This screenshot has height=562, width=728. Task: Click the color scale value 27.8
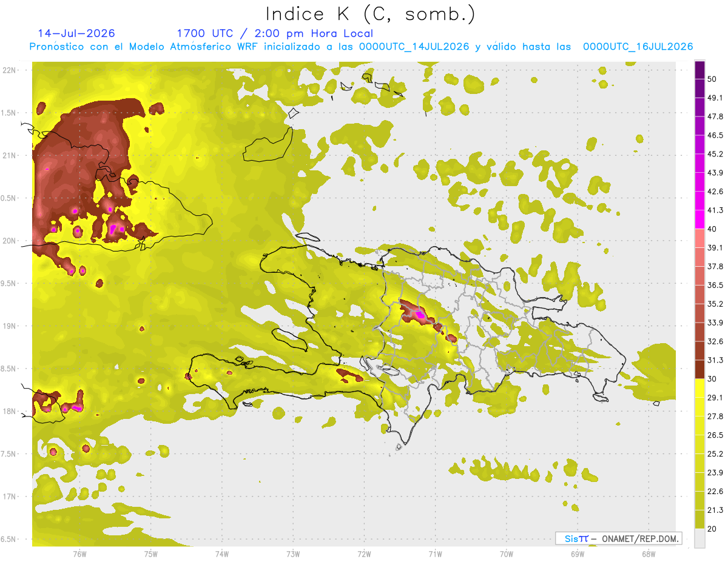click(715, 416)
